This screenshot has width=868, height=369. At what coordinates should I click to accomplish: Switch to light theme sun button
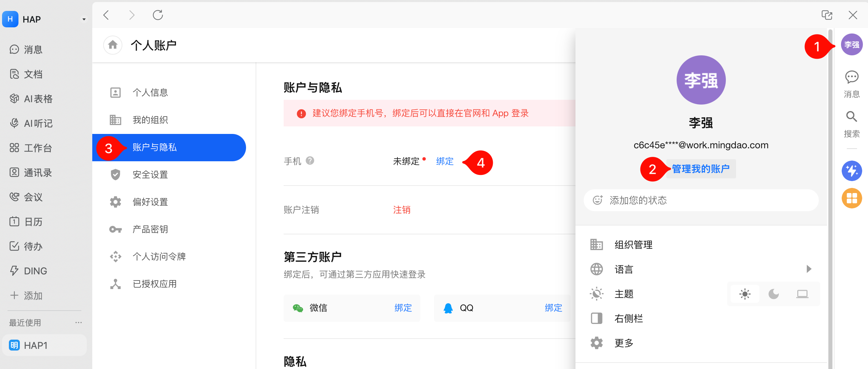pyautogui.click(x=745, y=294)
